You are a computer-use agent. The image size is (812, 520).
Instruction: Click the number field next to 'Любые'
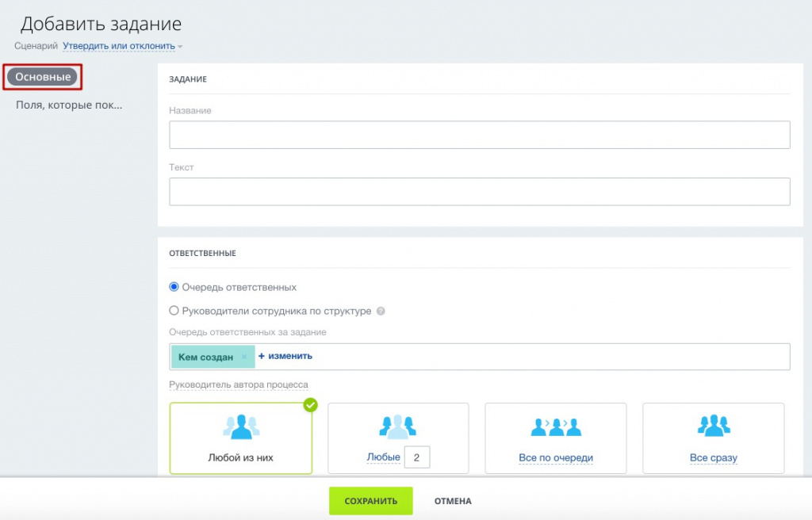pos(417,457)
